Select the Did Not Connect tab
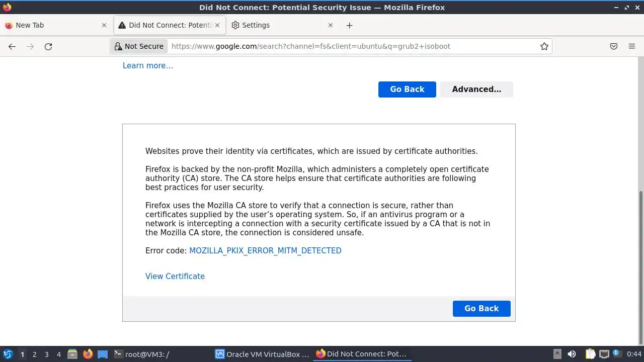Image resolution: width=644 pixels, height=362 pixels. pyautogui.click(x=171, y=25)
